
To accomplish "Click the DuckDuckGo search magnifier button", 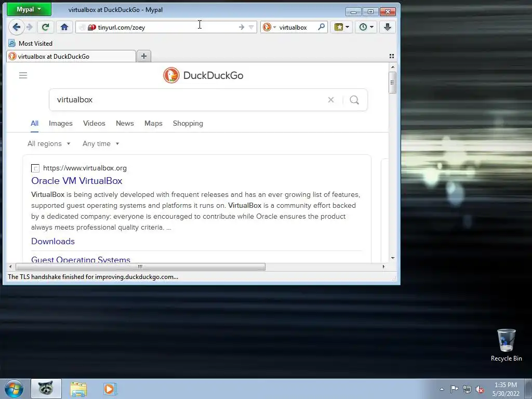I will (354, 100).
